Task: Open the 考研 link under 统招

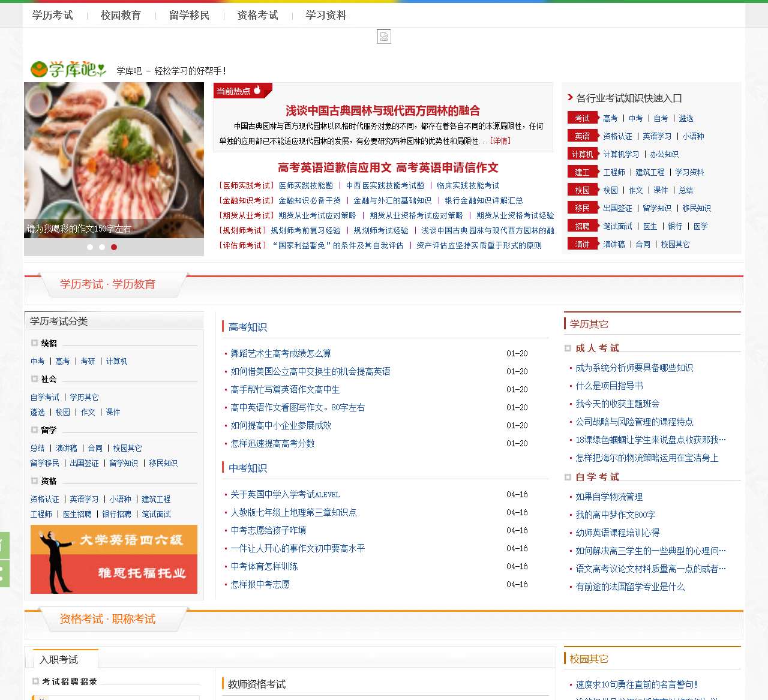Action: coord(88,361)
